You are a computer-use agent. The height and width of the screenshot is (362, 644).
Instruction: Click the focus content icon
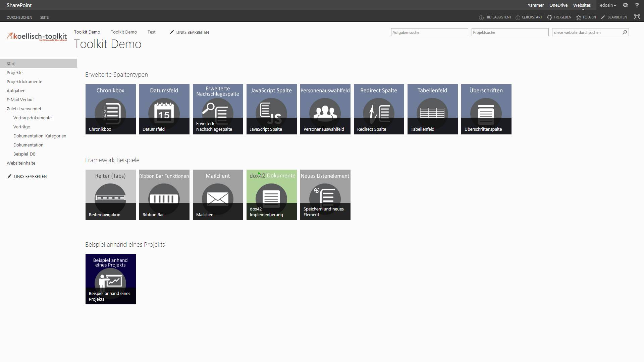coord(637,17)
